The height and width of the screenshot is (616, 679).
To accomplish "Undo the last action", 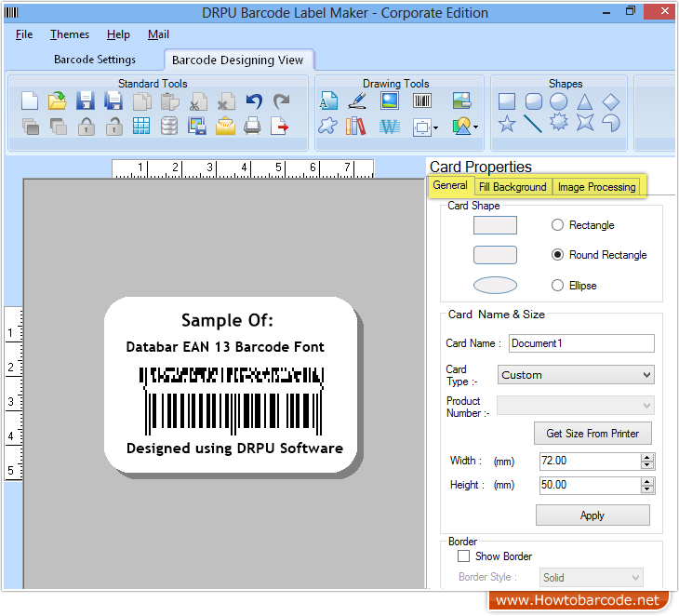I will pyautogui.click(x=254, y=101).
